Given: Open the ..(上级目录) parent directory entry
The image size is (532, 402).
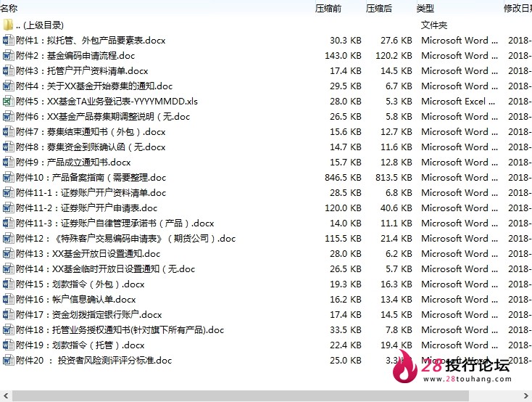Looking at the screenshot, I should pyautogui.click(x=40, y=25).
